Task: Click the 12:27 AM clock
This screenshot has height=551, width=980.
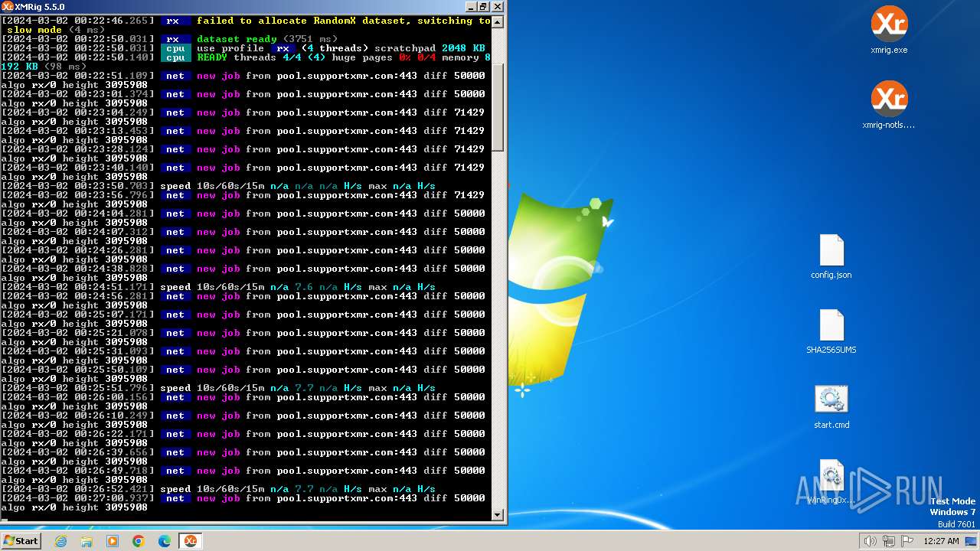Action: [x=941, y=541]
